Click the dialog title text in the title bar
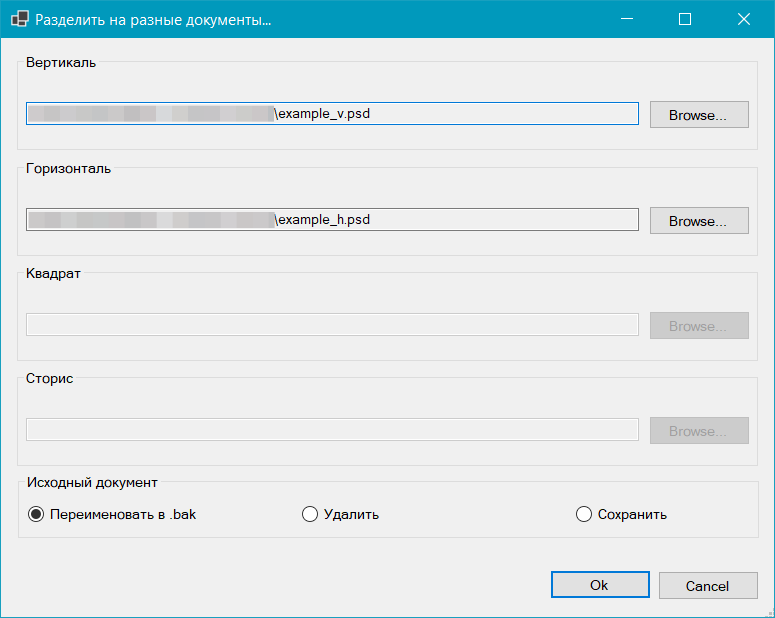The width and height of the screenshot is (775, 618). point(153,19)
